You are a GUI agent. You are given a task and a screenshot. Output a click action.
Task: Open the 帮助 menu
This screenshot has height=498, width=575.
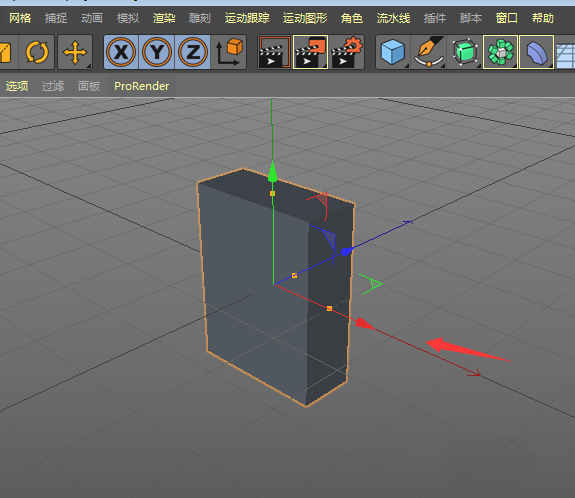pyautogui.click(x=543, y=18)
